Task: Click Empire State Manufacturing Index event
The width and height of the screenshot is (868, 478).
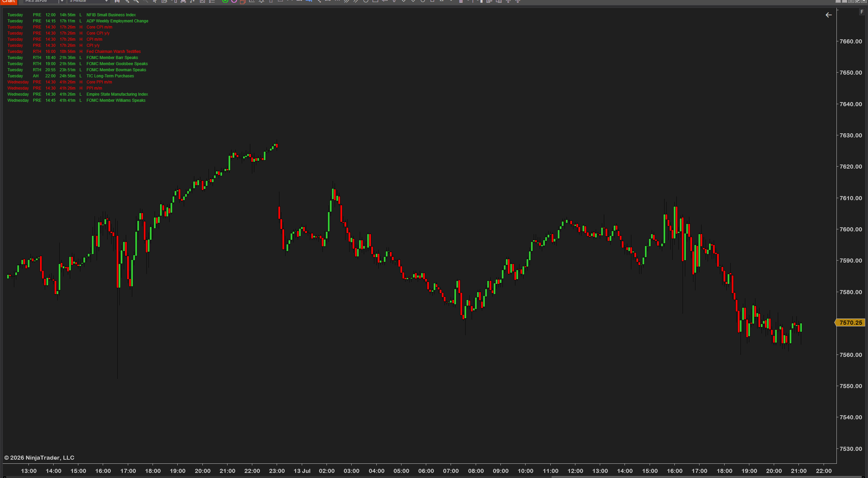Action: (x=78, y=94)
